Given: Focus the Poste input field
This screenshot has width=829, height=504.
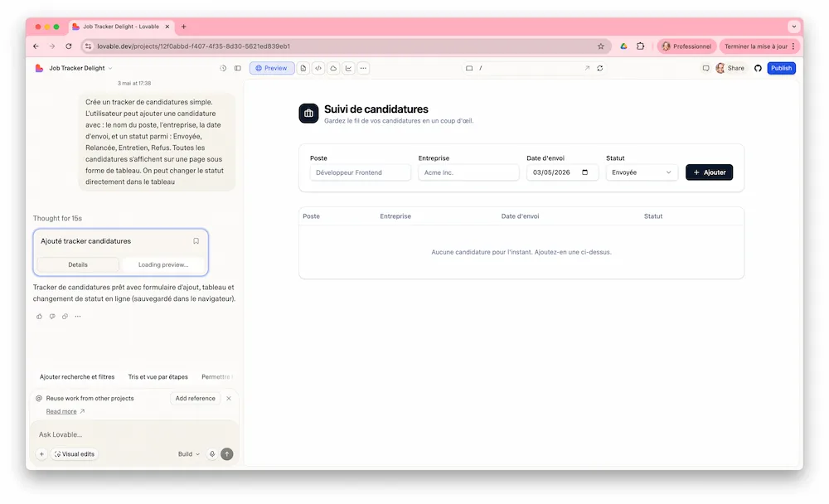Looking at the screenshot, I should tap(360, 172).
